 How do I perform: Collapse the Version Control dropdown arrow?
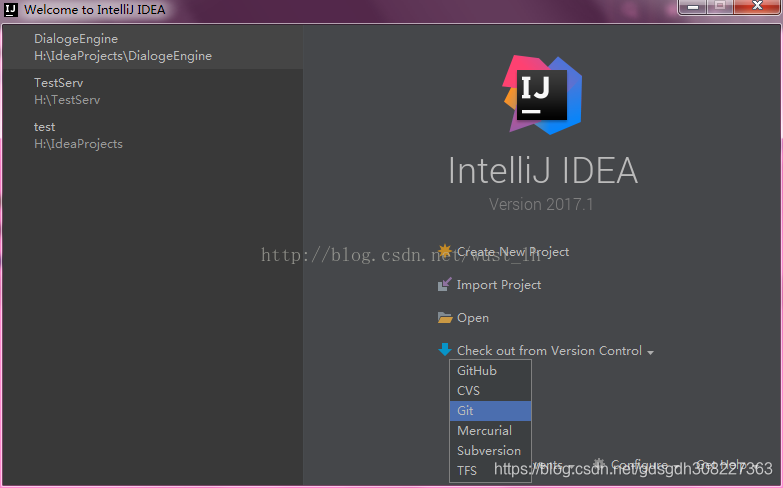[650, 353]
